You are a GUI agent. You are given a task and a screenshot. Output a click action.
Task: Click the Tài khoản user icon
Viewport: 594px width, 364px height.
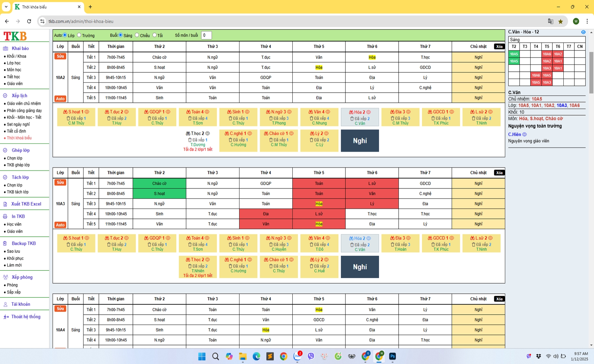point(5,304)
